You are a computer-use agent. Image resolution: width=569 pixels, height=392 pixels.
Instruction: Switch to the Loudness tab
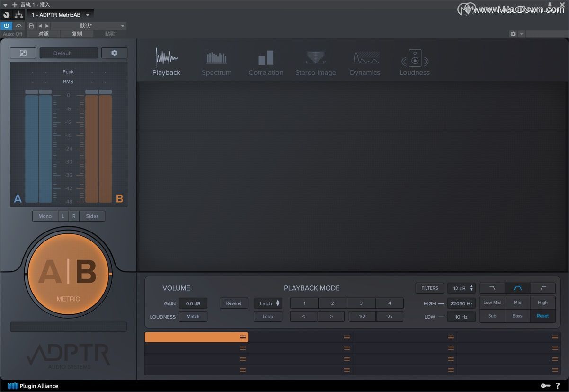[x=415, y=62]
